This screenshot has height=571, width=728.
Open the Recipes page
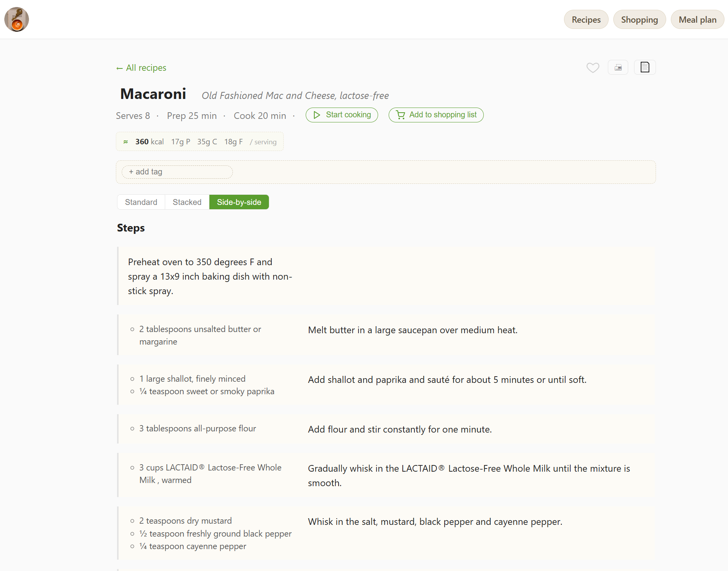(586, 20)
